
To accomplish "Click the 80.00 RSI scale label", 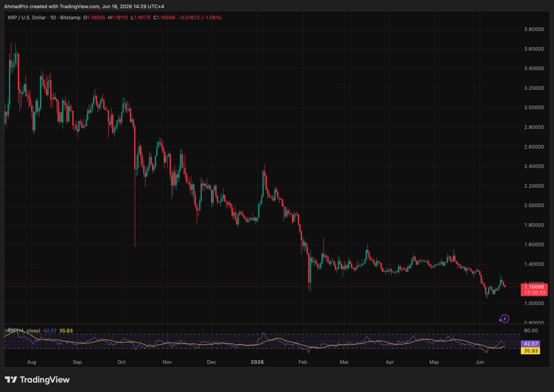I will pyautogui.click(x=531, y=330).
